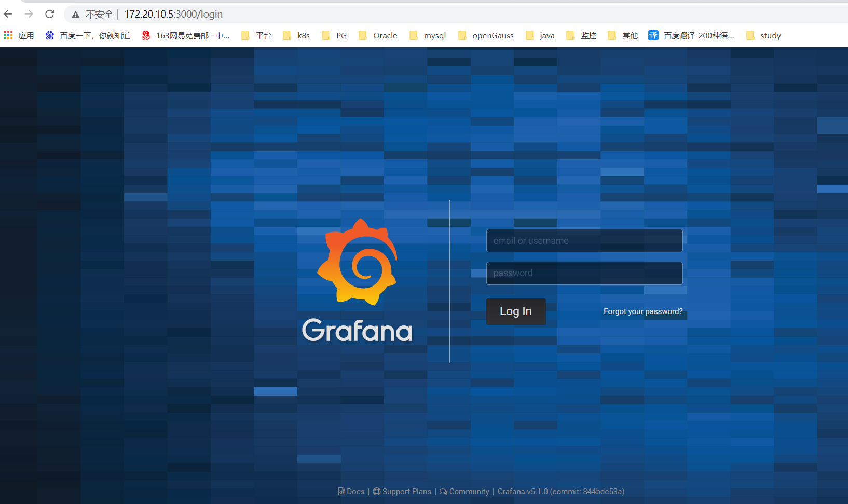Viewport: 848px width, 504px height.
Task: Open the study bookmark folder
Action: coord(763,35)
